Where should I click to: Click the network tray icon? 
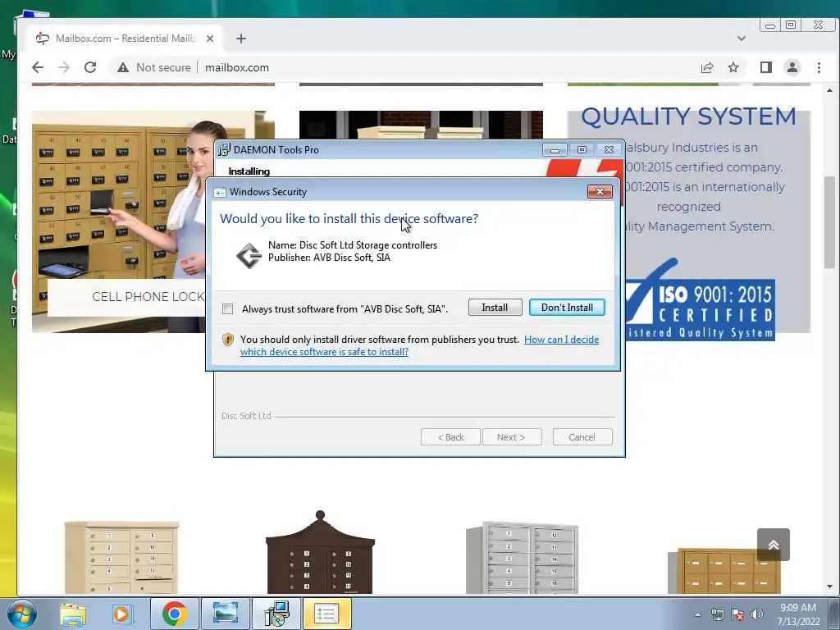pos(717,614)
